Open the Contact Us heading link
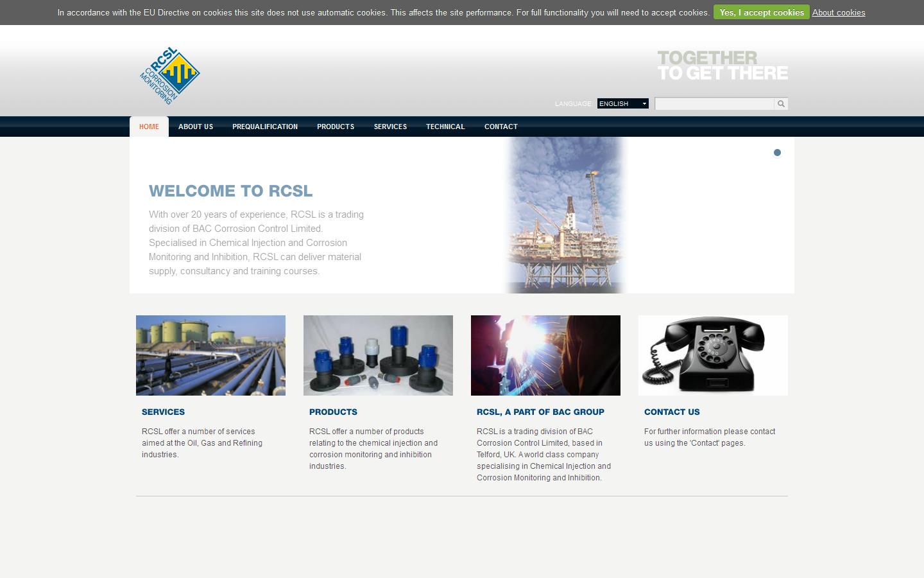Screen dimensions: 924x578 coord(672,412)
